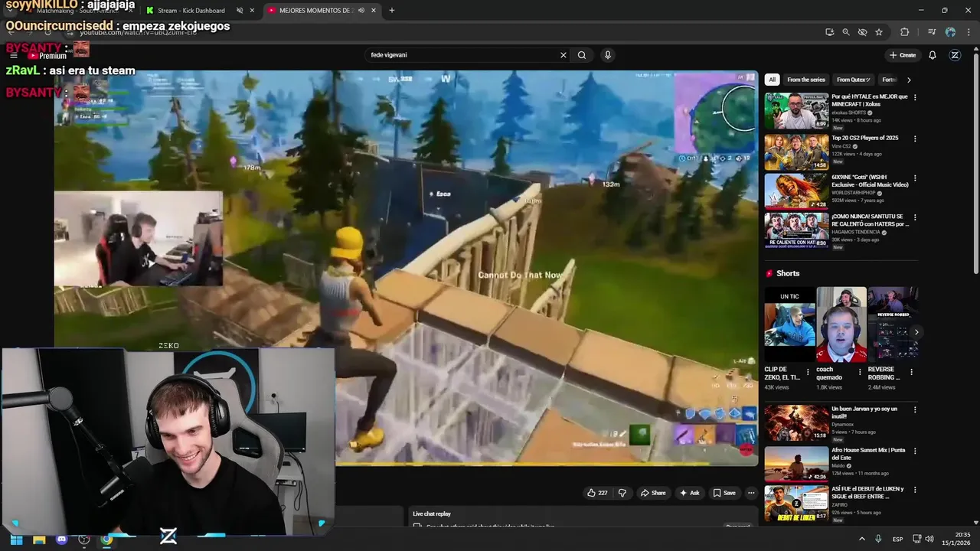
Task: Close the MEJORES MOMENTOS DE tab
Action: [374, 11]
